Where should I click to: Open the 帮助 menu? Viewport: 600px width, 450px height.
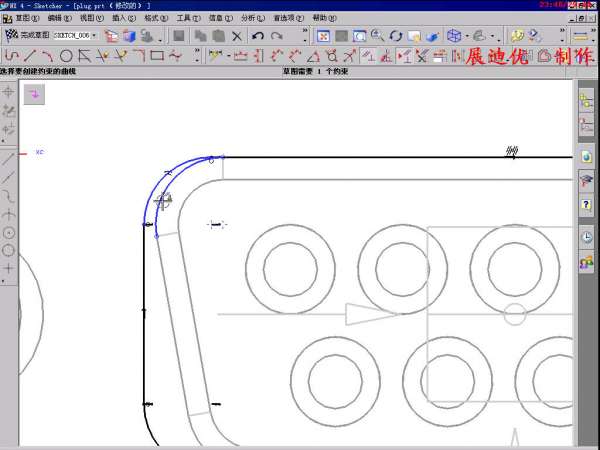coord(324,18)
